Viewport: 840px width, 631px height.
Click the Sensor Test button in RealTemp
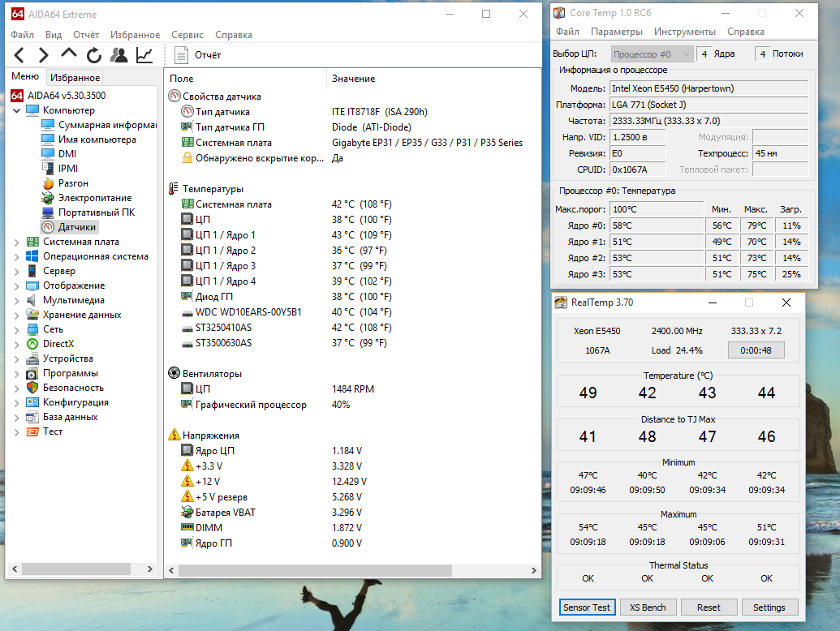(587, 607)
